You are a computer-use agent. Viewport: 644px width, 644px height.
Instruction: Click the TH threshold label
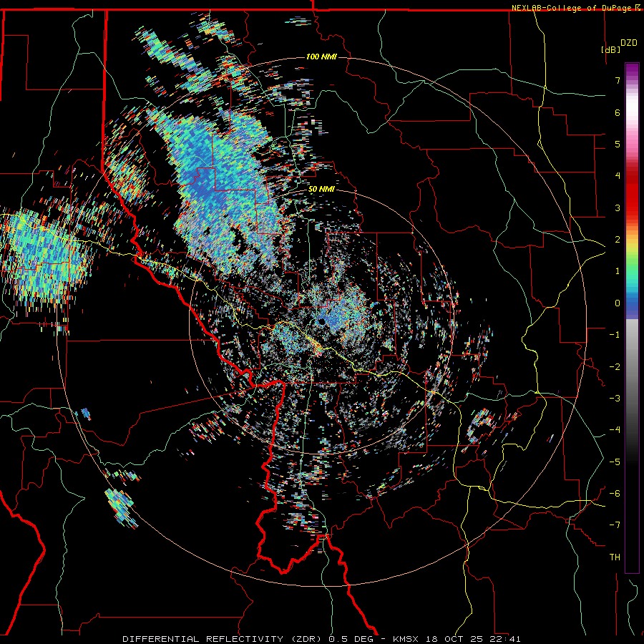coord(615,557)
